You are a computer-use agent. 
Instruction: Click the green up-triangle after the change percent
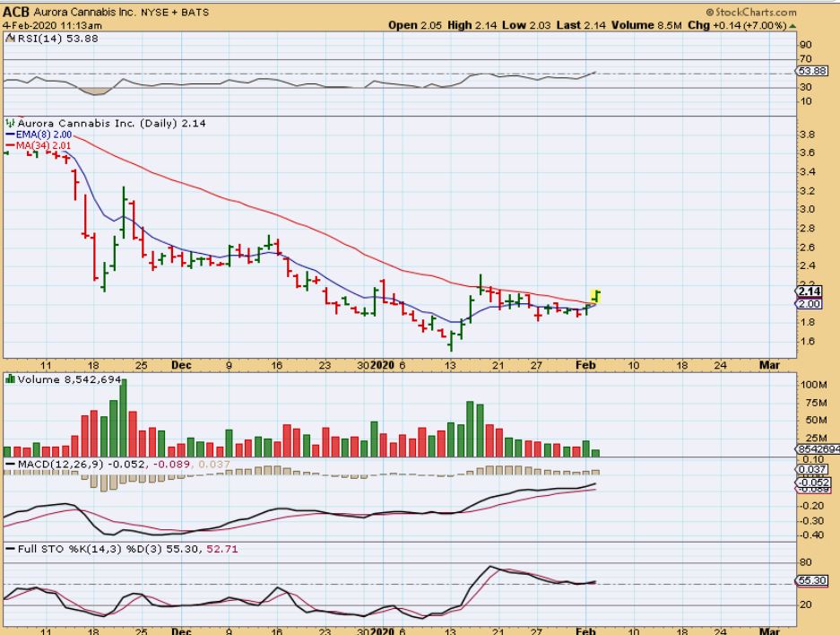[792, 26]
